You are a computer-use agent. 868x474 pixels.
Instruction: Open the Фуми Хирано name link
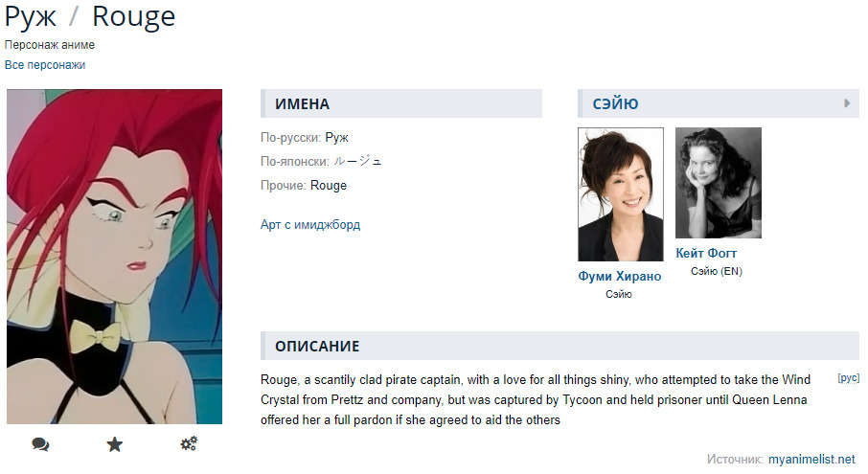[x=620, y=277]
